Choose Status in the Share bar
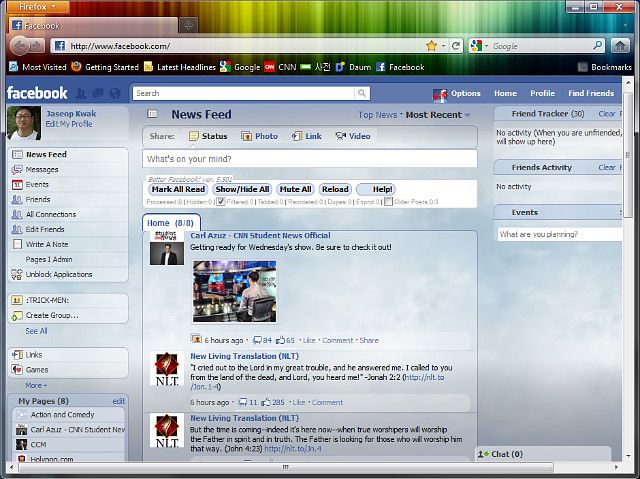 (208, 136)
